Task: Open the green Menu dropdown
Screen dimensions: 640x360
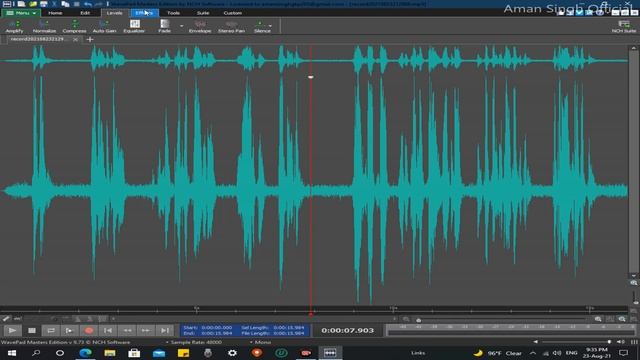Action: coord(21,13)
